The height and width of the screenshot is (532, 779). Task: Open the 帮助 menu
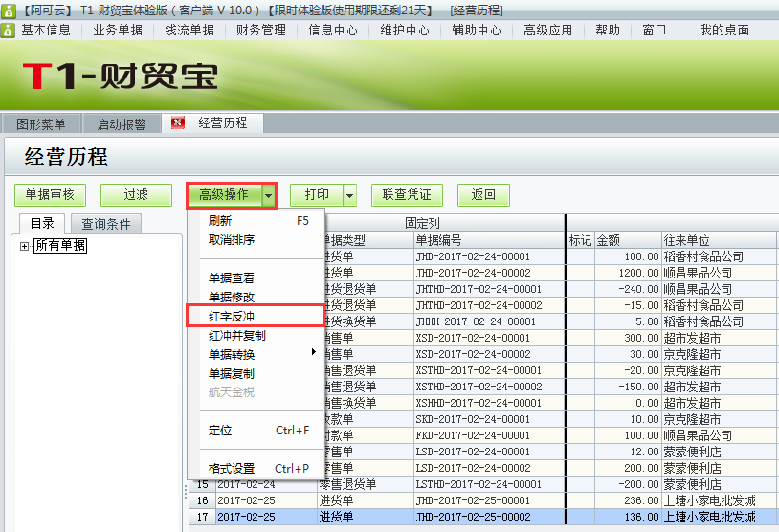[x=608, y=31]
